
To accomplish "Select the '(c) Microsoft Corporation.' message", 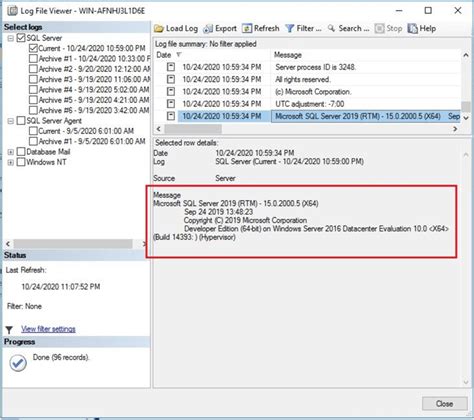I will point(313,92).
